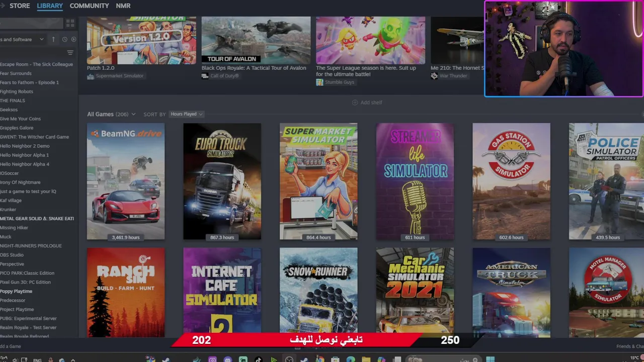Open the Hours Played sort dropdown
Screen dimensions: 644x362
186,114
